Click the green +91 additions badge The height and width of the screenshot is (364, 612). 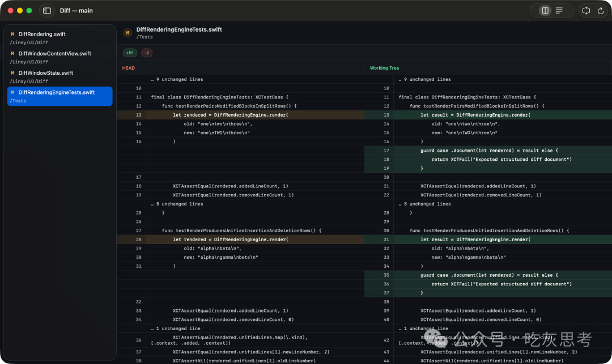[x=130, y=53]
